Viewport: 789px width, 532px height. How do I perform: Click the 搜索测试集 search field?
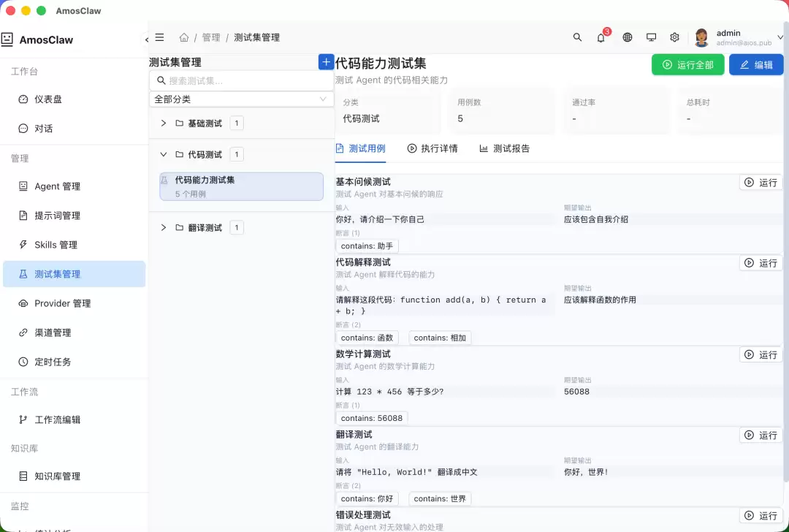242,80
